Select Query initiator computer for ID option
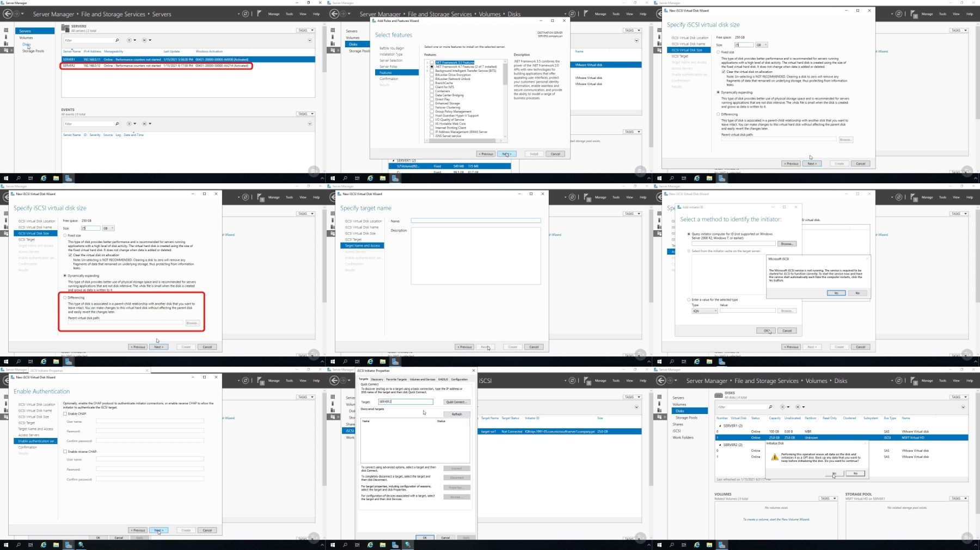The image size is (980, 550). (689, 234)
